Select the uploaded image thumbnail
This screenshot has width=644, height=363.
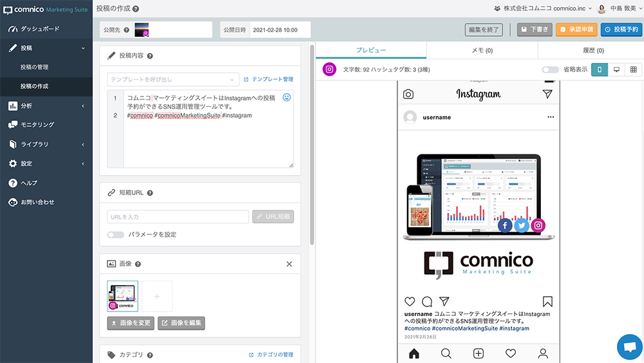pos(122,296)
